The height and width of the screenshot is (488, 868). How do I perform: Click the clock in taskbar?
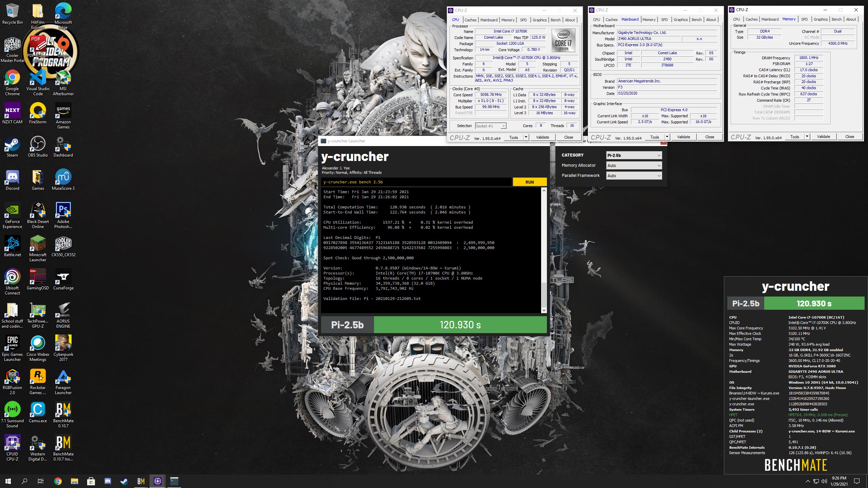click(839, 481)
